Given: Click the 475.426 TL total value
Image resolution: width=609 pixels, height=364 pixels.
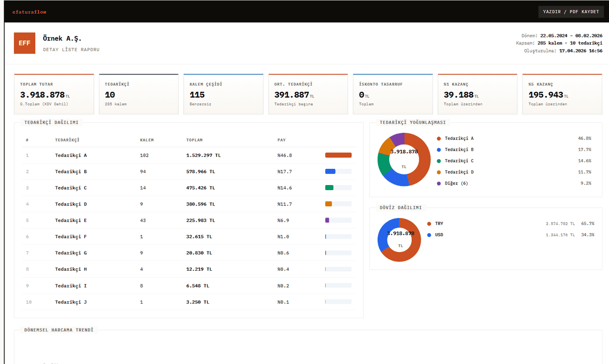Looking at the screenshot, I should click(200, 188).
